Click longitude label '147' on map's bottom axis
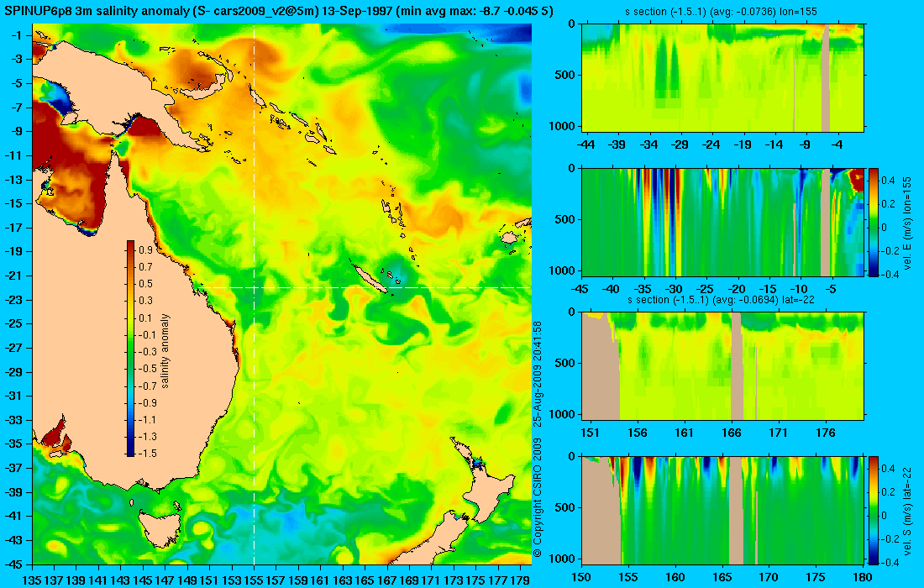This screenshot has width=924, height=588. 165,580
